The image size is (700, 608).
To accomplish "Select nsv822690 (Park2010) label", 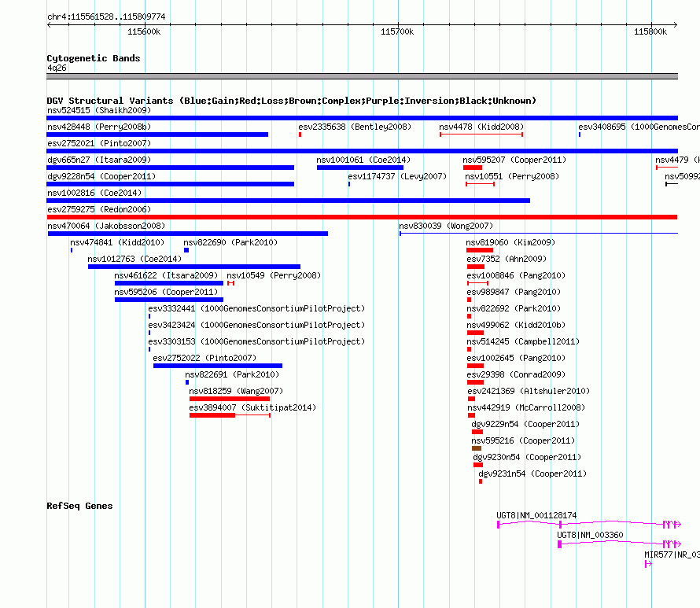I will click(x=230, y=242).
